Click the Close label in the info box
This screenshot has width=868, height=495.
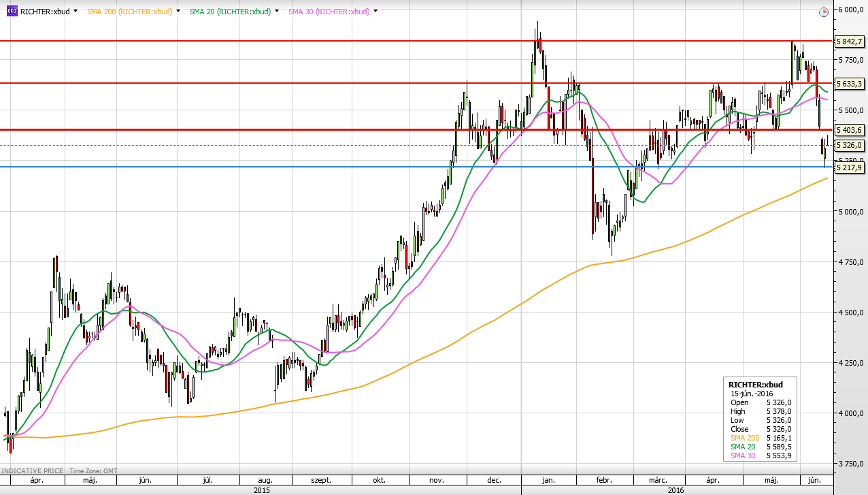pyautogui.click(x=739, y=429)
